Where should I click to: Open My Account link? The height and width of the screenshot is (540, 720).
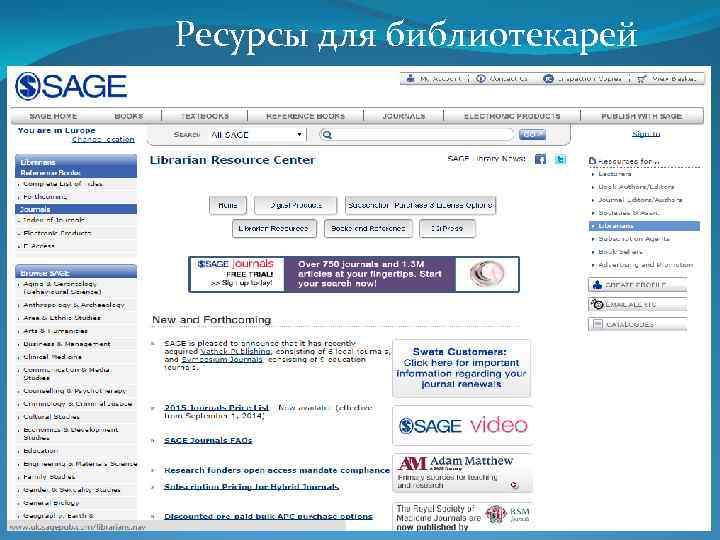[433, 79]
